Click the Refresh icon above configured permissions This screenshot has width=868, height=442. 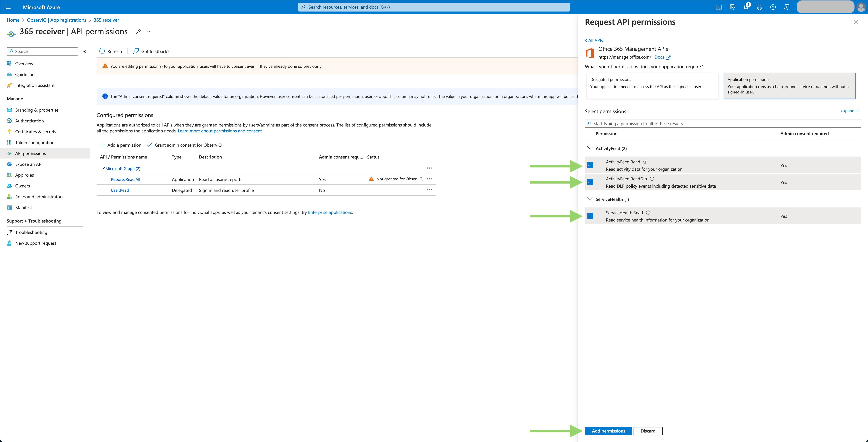(102, 51)
